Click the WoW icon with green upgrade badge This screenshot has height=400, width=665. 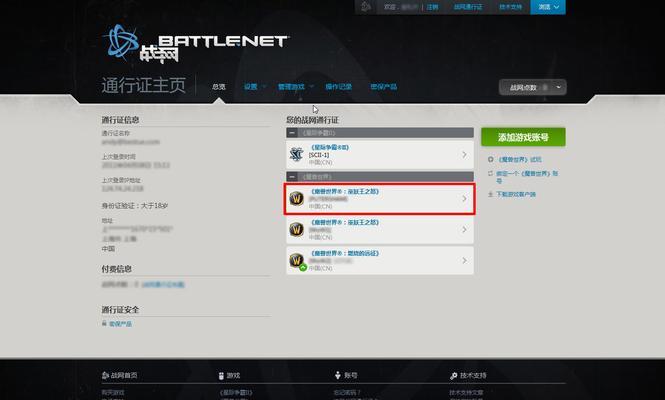(297, 261)
